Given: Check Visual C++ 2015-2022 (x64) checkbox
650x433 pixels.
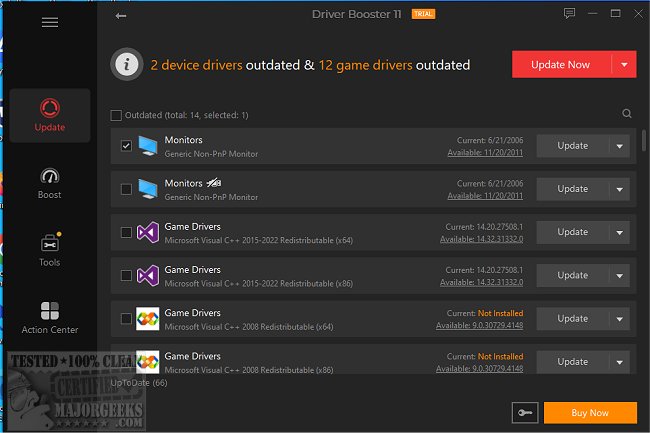Looking at the screenshot, I should (126, 232).
